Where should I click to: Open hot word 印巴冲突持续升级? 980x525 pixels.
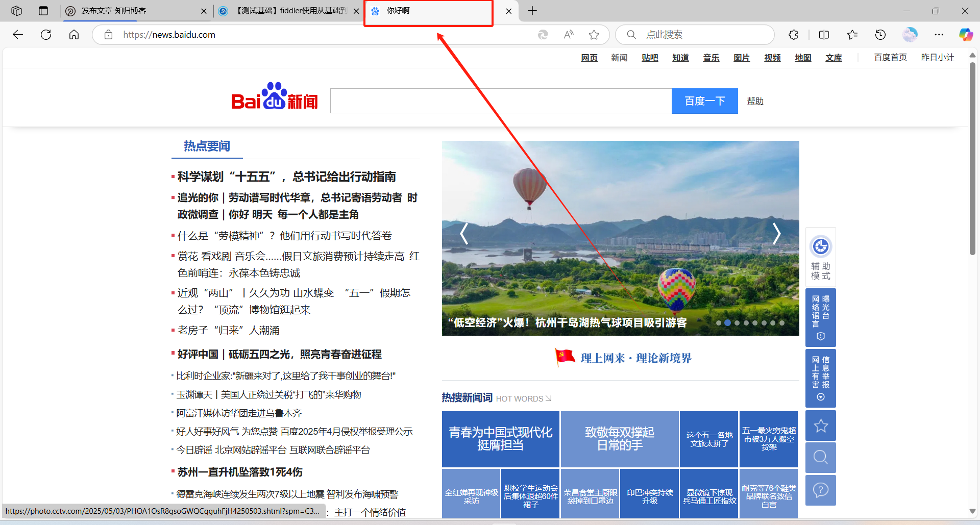[649, 494]
